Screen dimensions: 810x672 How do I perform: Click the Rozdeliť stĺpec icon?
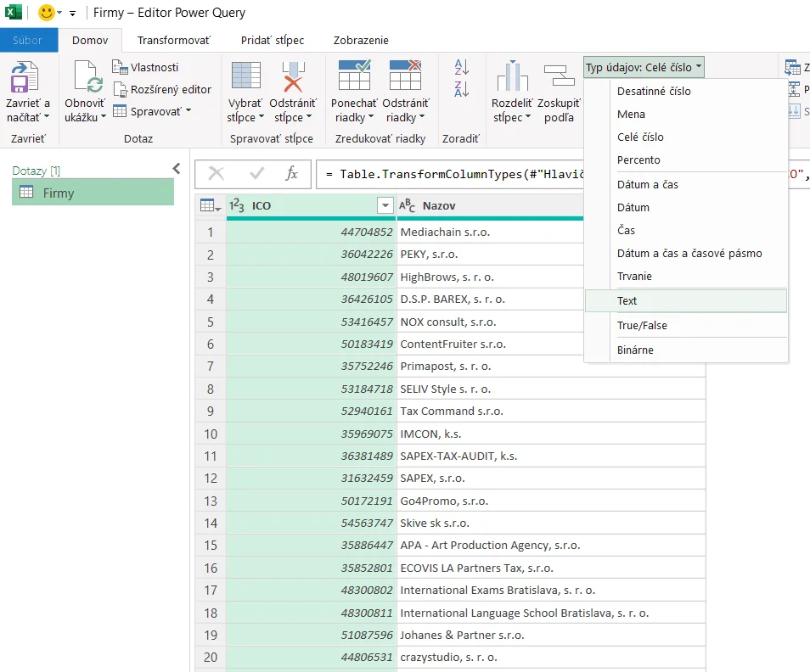512,76
